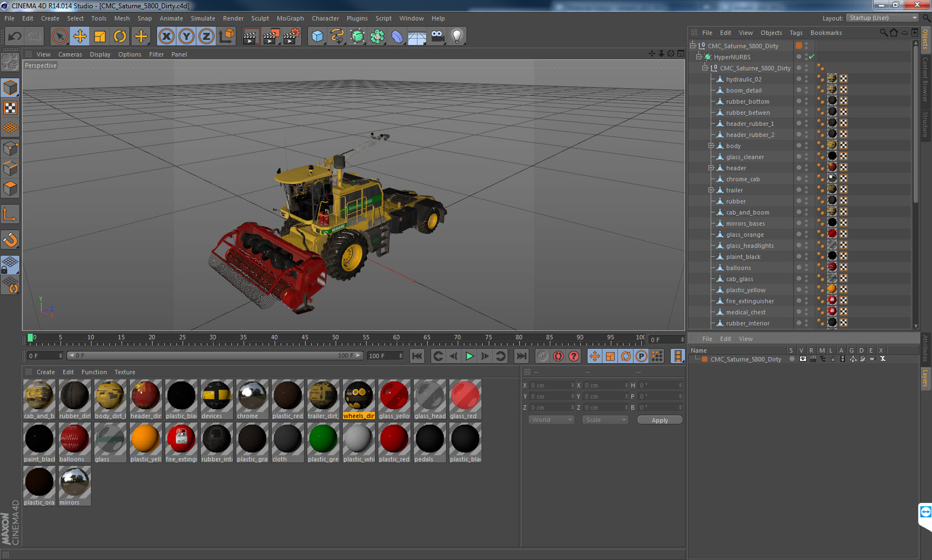This screenshot has height=560, width=932.
Task: Select Points mode
Action: [x=10, y=149]
